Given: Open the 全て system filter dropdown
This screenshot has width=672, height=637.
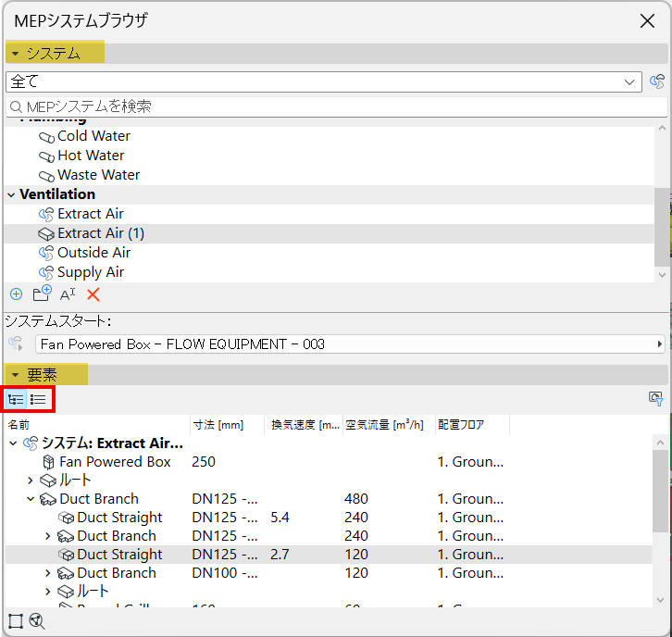Looking at the screenshot, I should click(x=324, y=81).
